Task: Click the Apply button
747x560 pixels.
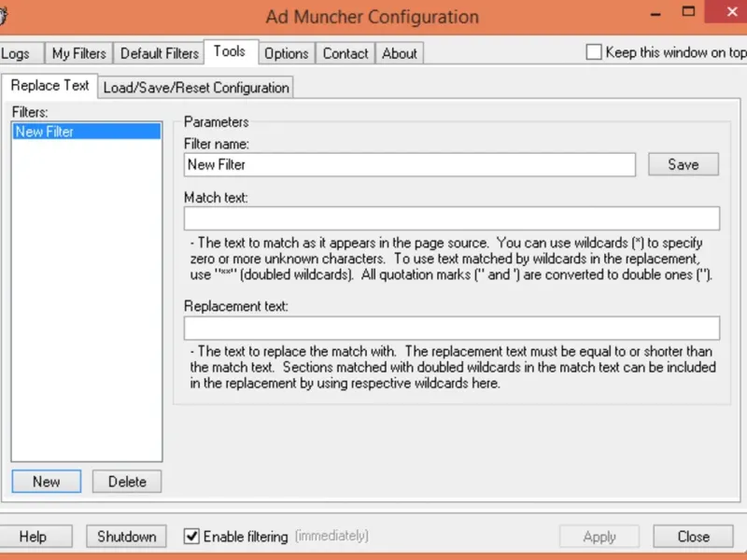Action: (599, 537)
